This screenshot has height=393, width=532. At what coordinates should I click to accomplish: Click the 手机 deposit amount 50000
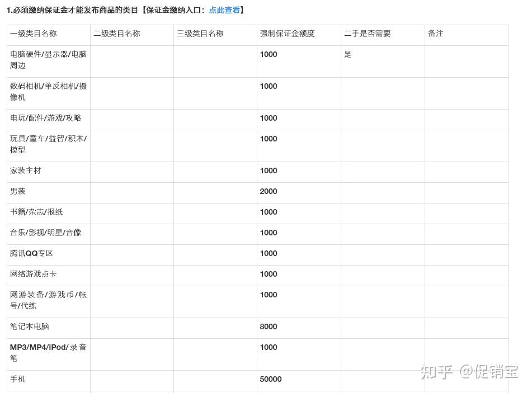271,379
